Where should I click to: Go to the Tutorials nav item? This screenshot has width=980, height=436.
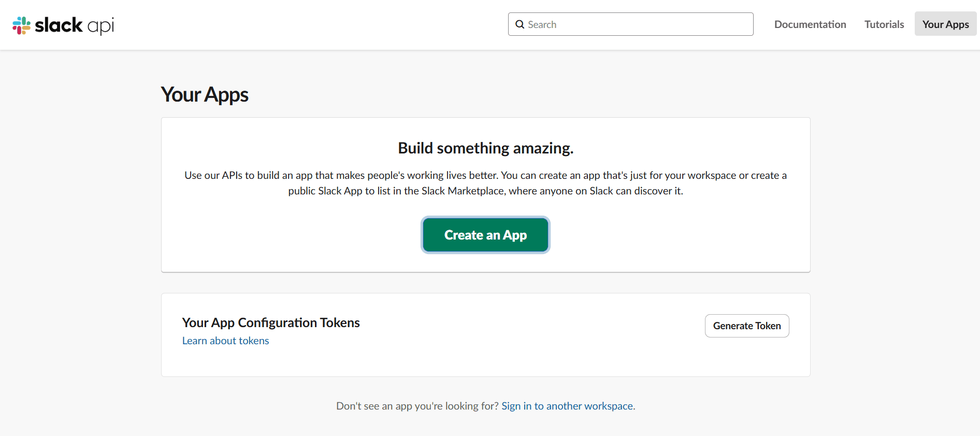(x=884, y=24)
